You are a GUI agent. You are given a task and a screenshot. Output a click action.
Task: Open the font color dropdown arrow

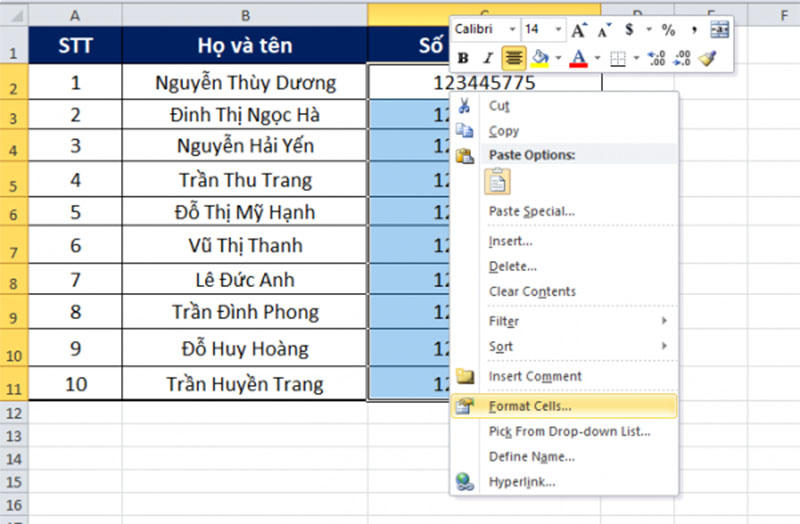pyautogui.click(x=597, y=58)
